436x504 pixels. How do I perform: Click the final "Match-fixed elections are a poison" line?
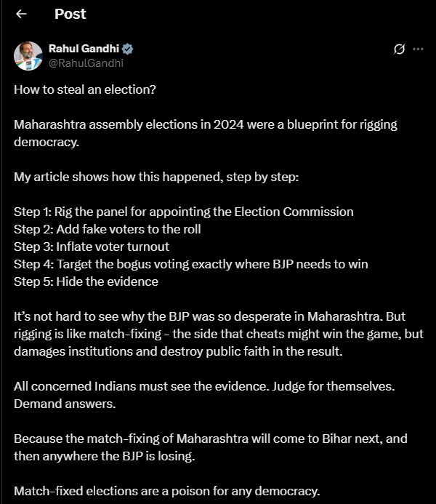(166, 489)
